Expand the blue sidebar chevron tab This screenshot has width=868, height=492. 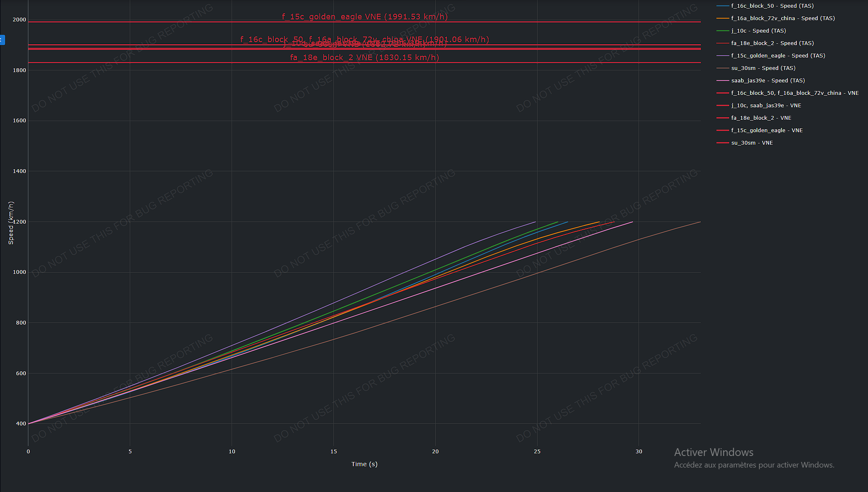point(2,40)
